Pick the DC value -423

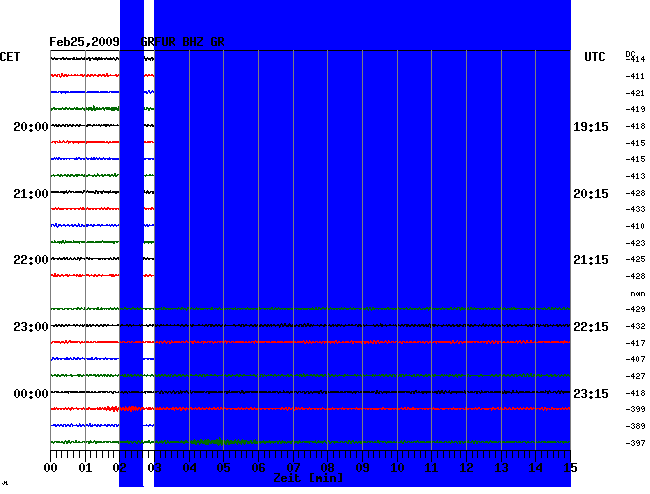(x=635, y=243)
